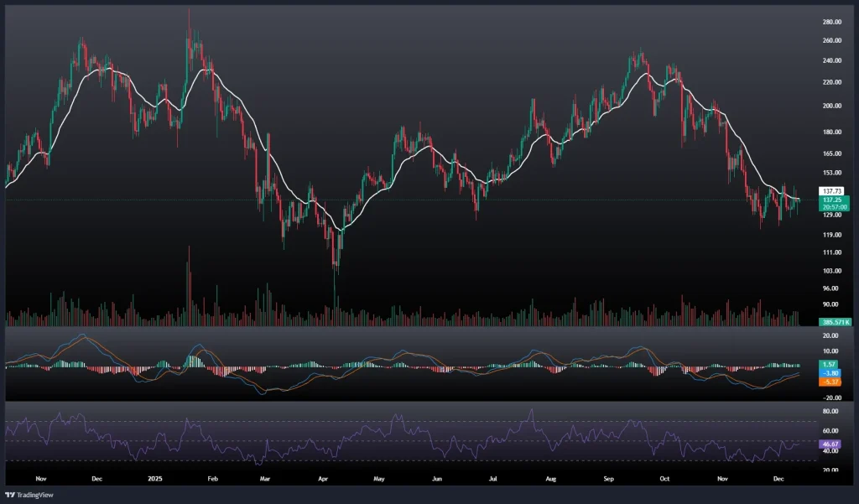Click the blue -3.80 MACD line label

(x=832, y=373)
